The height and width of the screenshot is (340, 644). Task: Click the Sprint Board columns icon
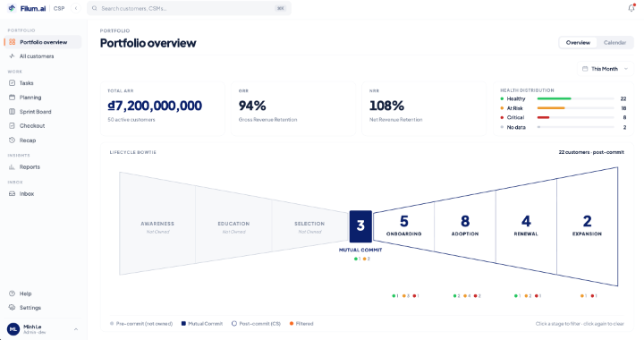(x=12, y=112)
